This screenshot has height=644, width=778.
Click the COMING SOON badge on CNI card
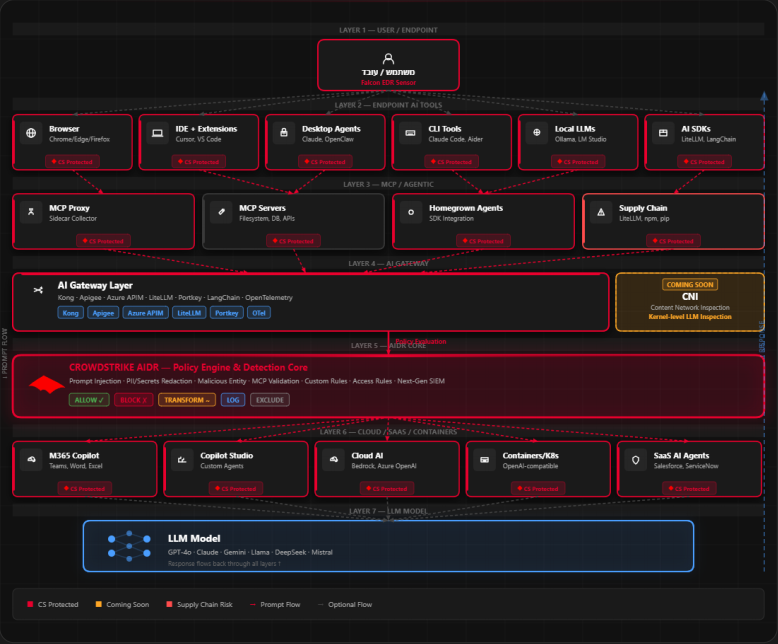[690, 284]
